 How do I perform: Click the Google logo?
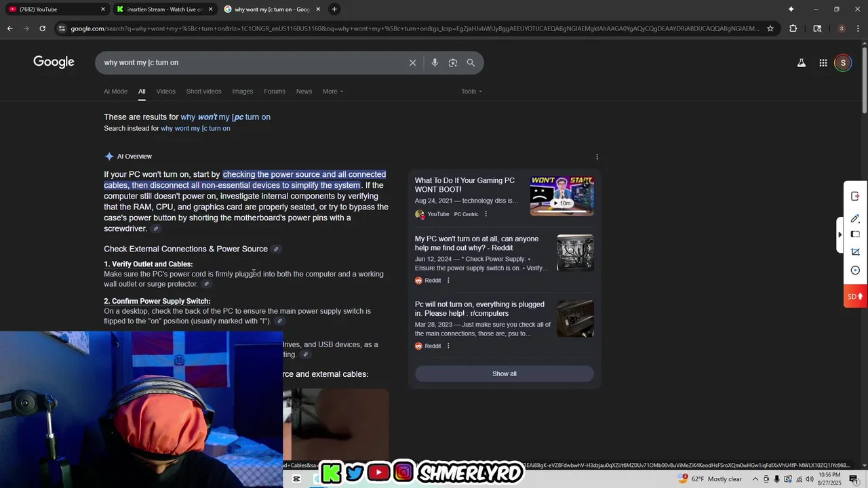[54, 62]
